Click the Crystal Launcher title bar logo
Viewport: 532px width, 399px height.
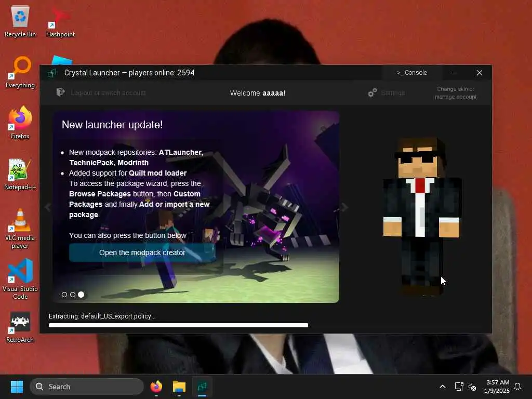(x=52, y=73)
